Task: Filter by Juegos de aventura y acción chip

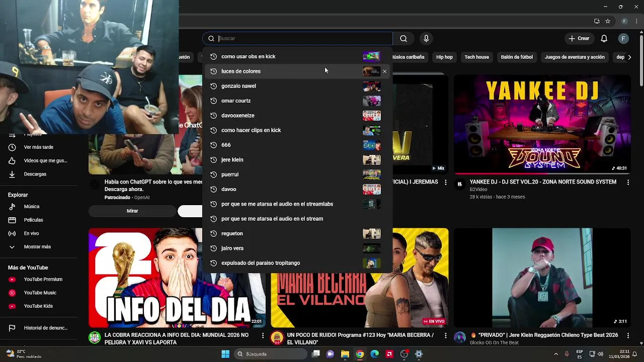Action: click(575, 57)
